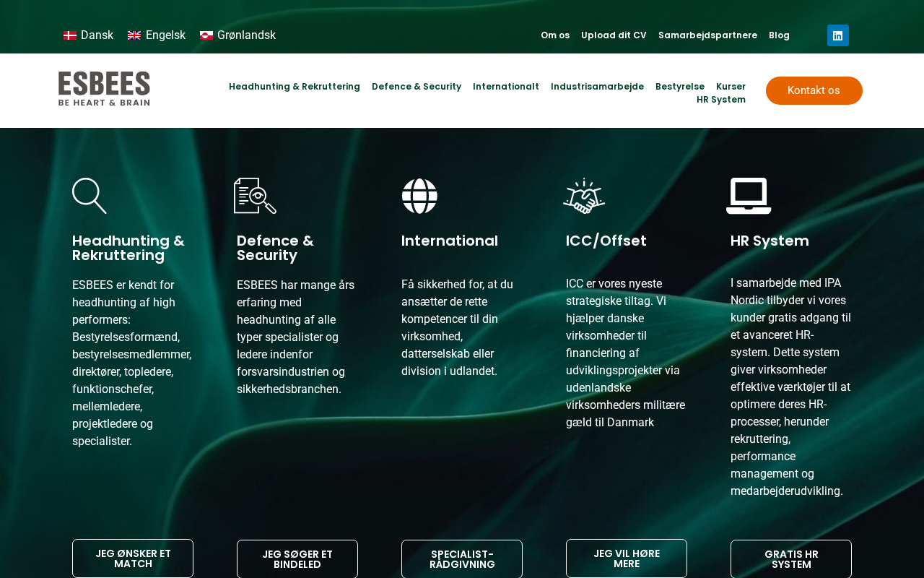
Task: Click the orange Kontakt os button
Action: coord(814,90)
